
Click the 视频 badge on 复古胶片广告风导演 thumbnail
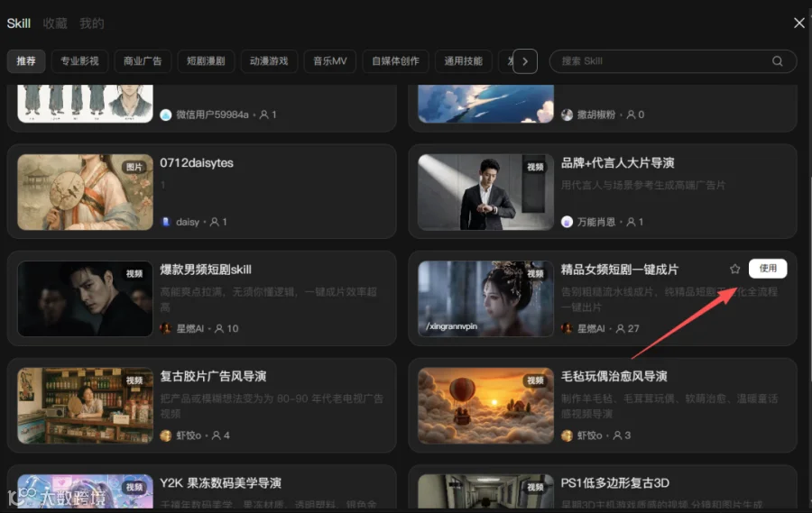pos(134,380)
